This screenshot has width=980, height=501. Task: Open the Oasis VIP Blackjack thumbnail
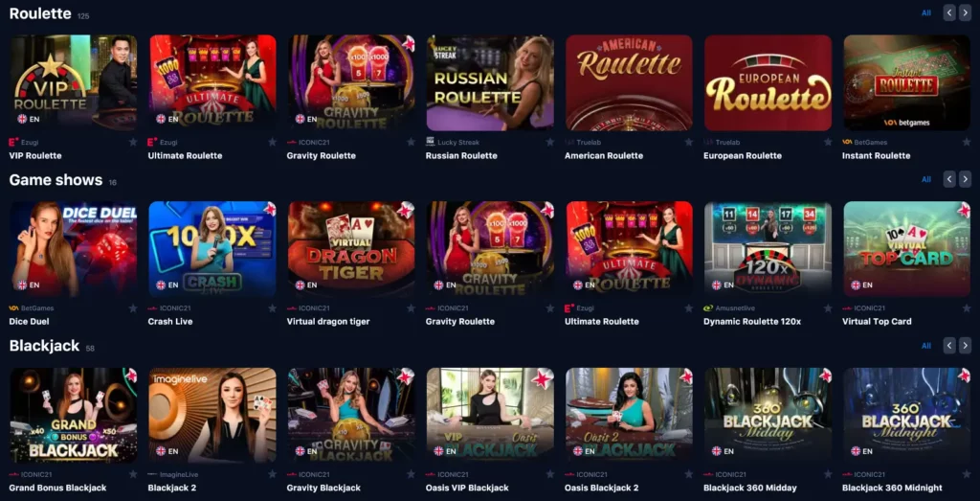(x=490, y=415)
